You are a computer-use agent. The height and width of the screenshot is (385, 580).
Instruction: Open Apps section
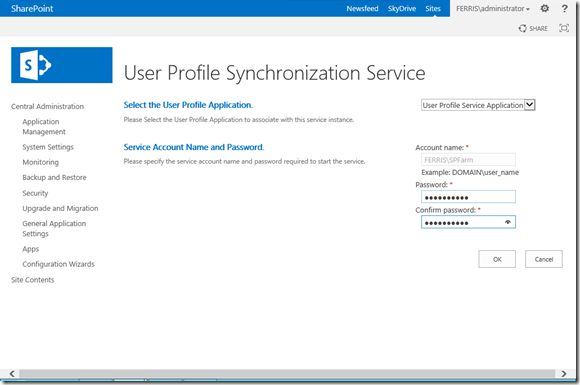pos(31,249)
